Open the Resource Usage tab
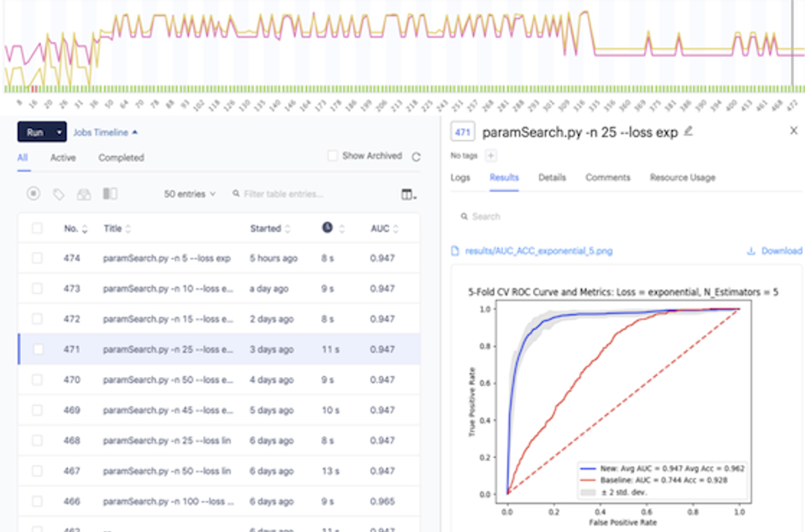Image resolution: width=805 pixels, height=532 pixels. click(x=683, y=178)
